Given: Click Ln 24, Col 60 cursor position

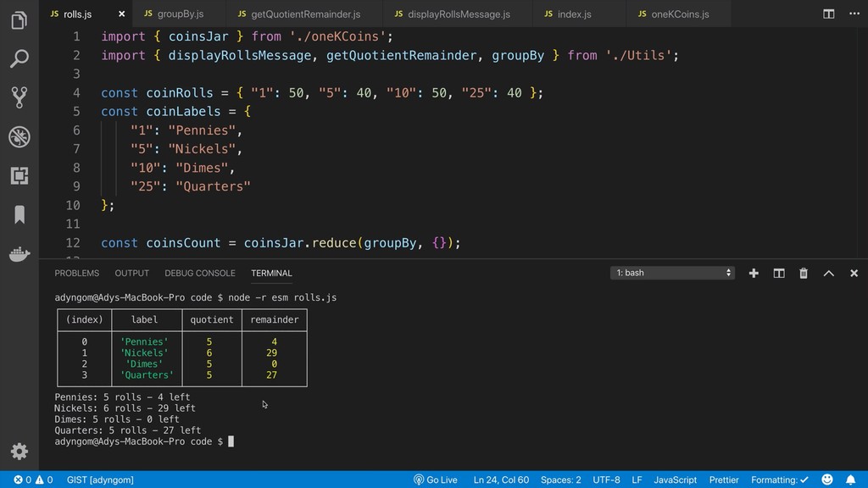Looking at the screenshot, I should point(501,480).
